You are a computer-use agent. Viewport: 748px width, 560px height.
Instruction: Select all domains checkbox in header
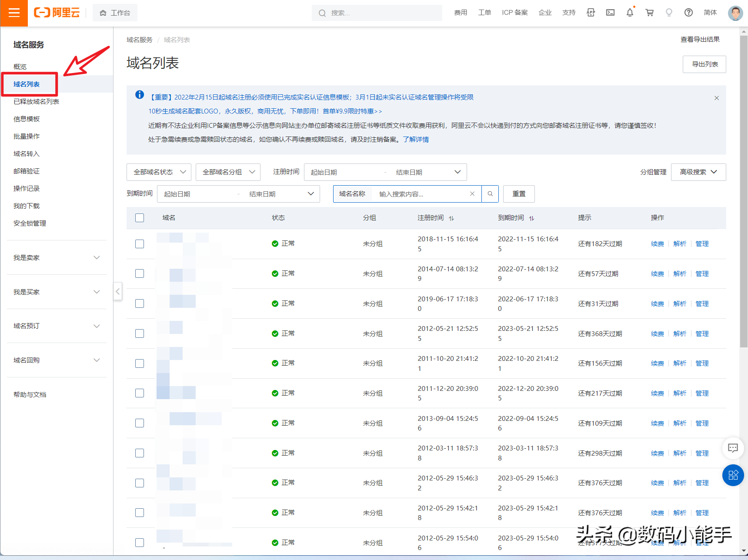pos(140,218)
